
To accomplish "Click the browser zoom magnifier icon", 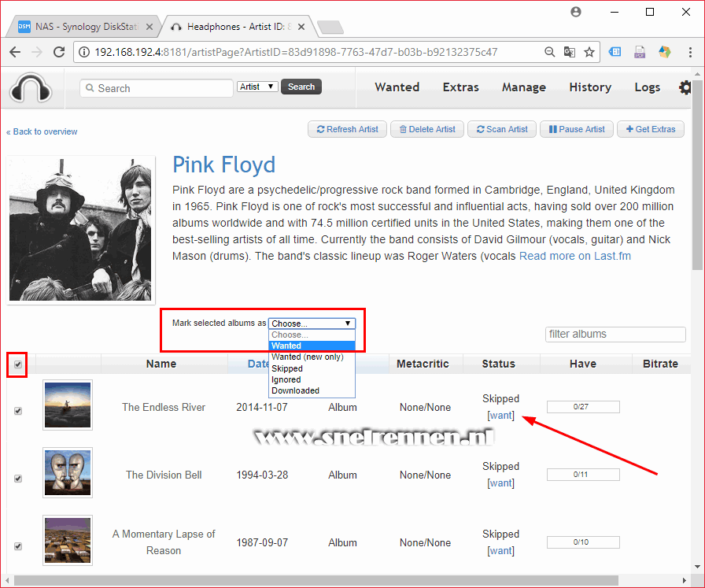I will click(549, 52).
